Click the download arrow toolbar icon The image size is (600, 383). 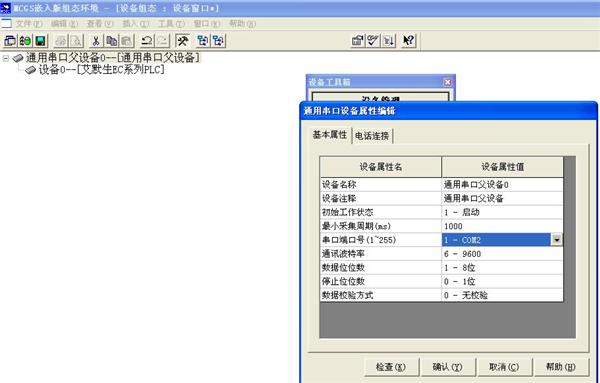[x=388, y=41]
